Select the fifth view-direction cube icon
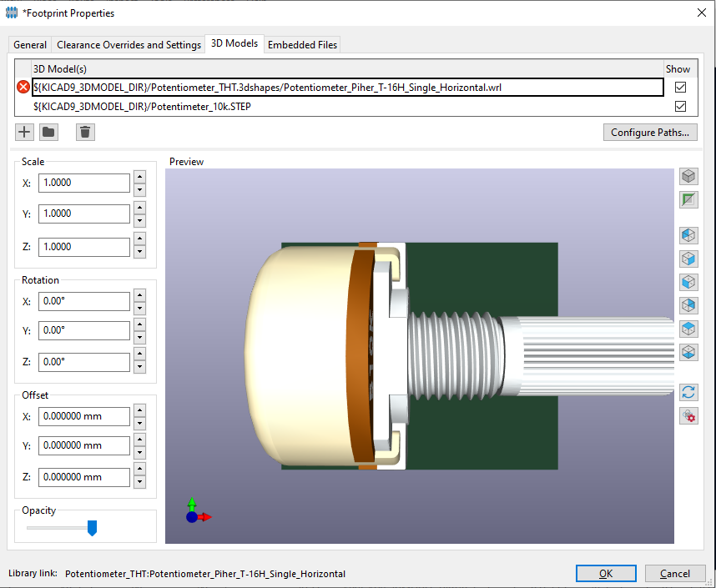This screenshot has height=588, width=716. pyautogui.click(x=688, y=329)
